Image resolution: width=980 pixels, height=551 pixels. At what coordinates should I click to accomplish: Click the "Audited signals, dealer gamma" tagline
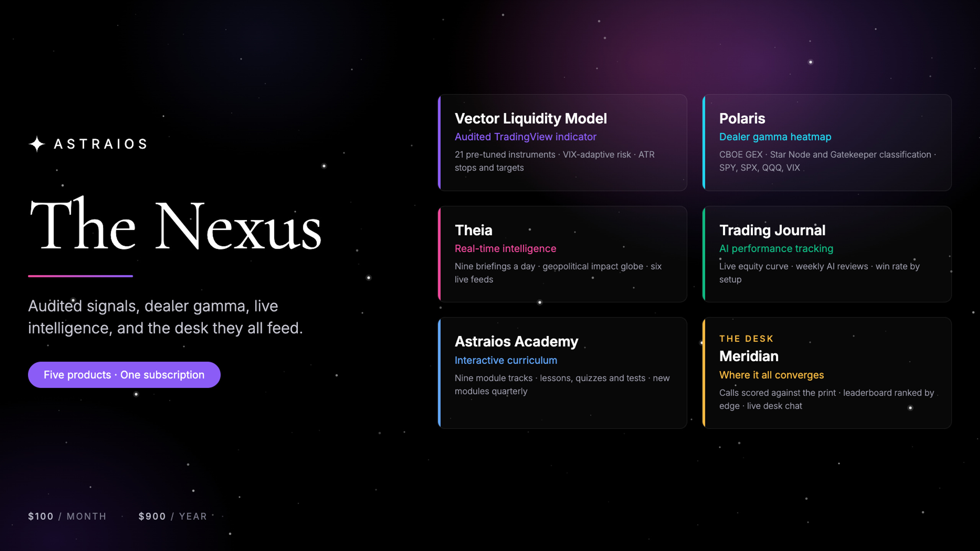165,317
